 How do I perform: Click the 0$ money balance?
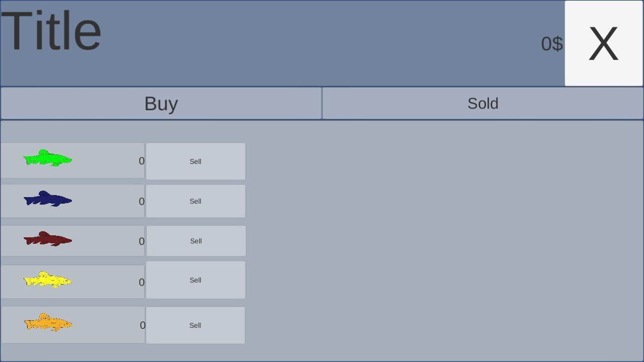point(552,44)
